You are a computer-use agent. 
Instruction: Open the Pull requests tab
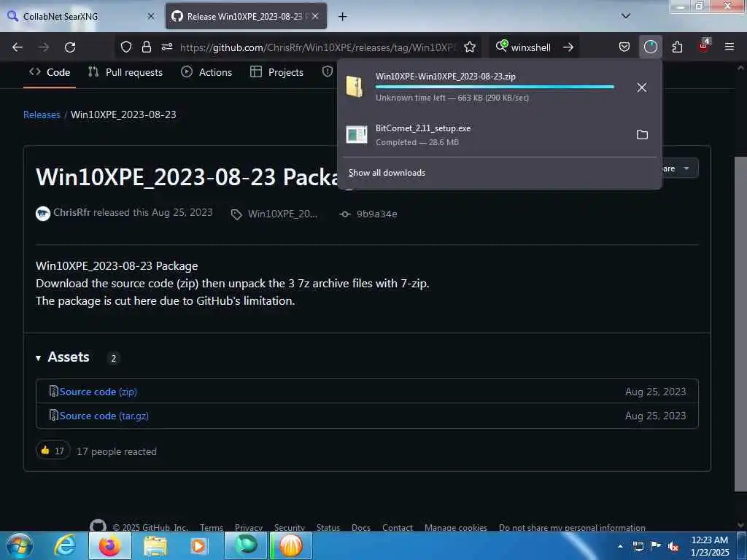(x=125, y=72)
